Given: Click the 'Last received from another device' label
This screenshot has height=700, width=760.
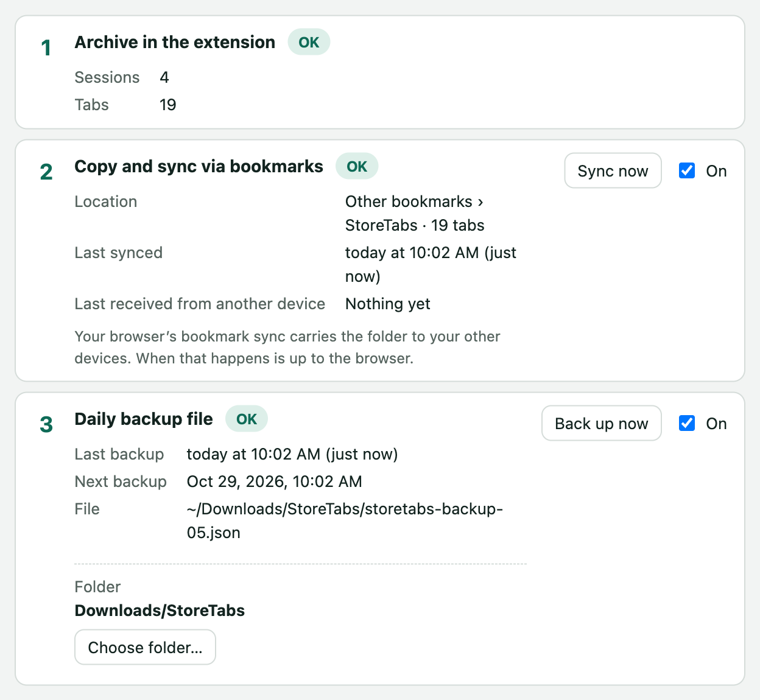Looking at the screenshot, I should (x=200, y=304).
